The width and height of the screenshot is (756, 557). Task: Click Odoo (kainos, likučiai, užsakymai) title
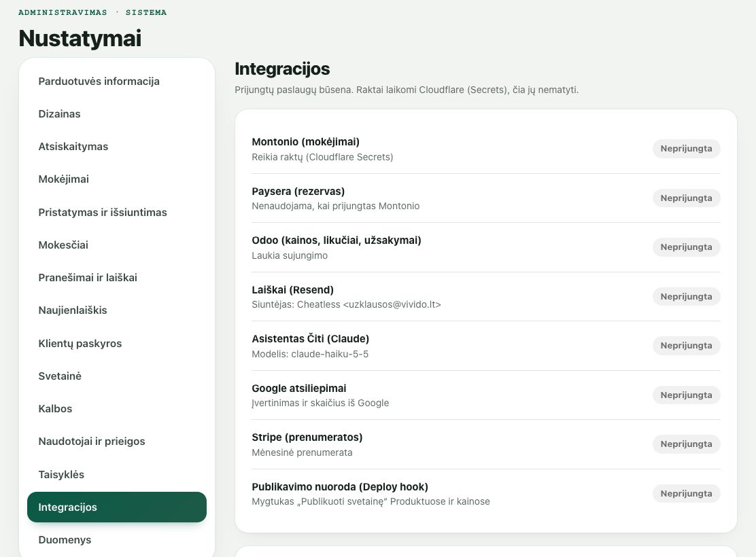[337, 240]
